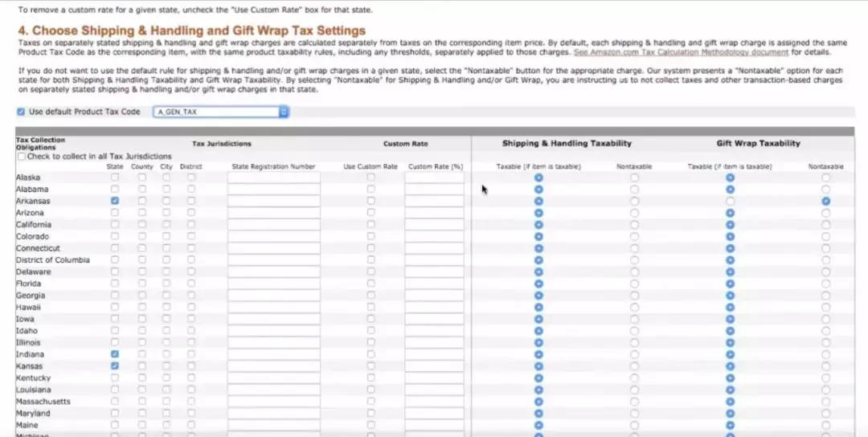Select Taxable Gift Wrap for Maine

point(730,426)
